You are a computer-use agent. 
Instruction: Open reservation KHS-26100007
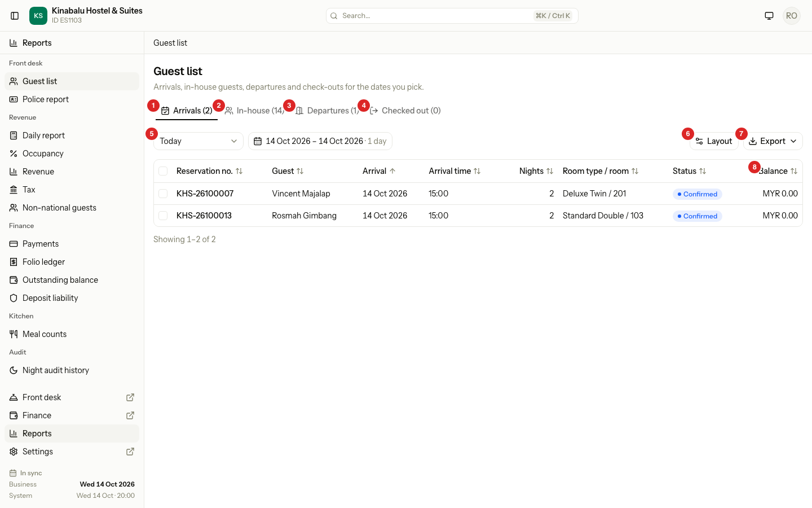pos(205,194)
